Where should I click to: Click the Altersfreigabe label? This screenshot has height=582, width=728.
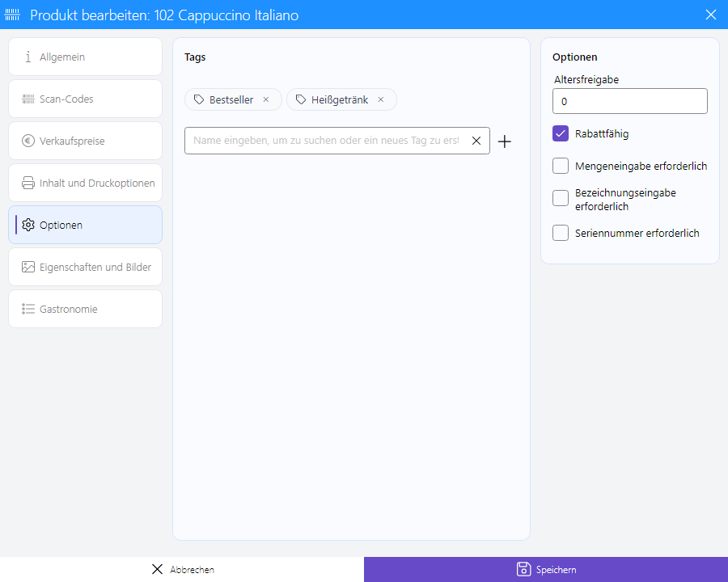point(586,79)
